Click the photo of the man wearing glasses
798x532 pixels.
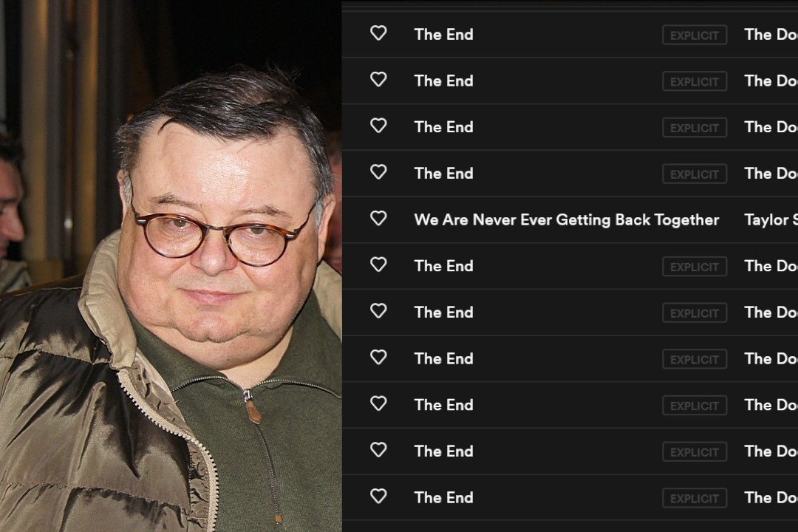[171, 266]
